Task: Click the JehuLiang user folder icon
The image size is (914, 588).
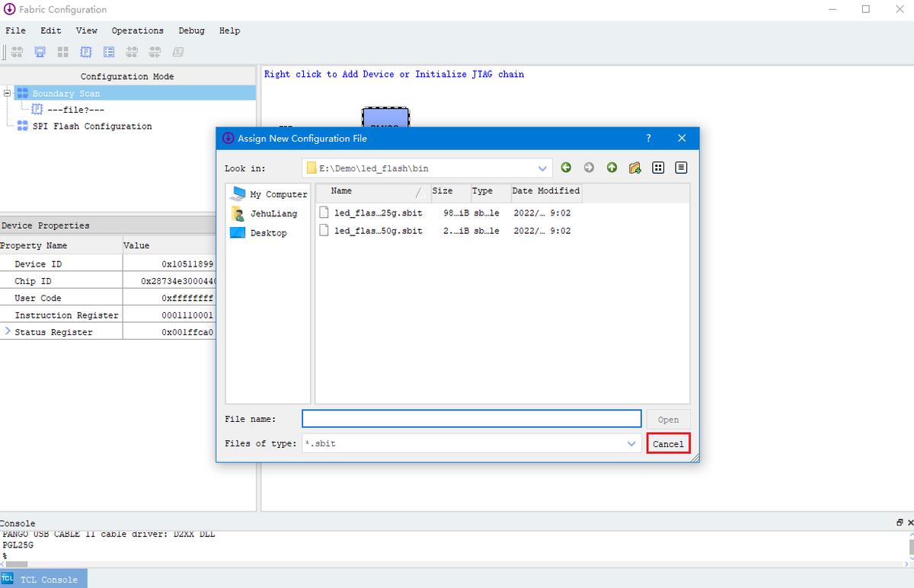Action: (x=237, y=213)
